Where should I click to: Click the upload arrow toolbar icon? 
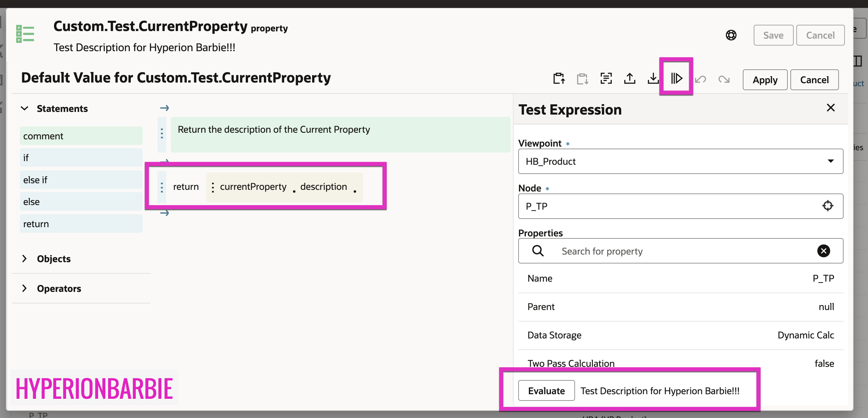pyautogui.click(x=630, y=79)
